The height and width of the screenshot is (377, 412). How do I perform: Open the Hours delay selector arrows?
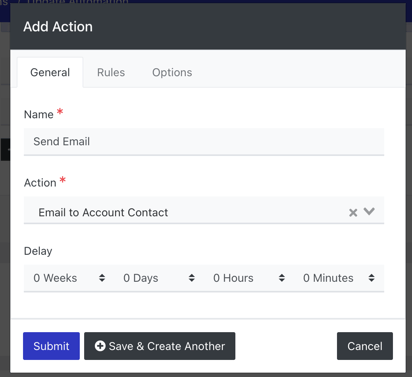pyautogui.click(x=282, y=278)
